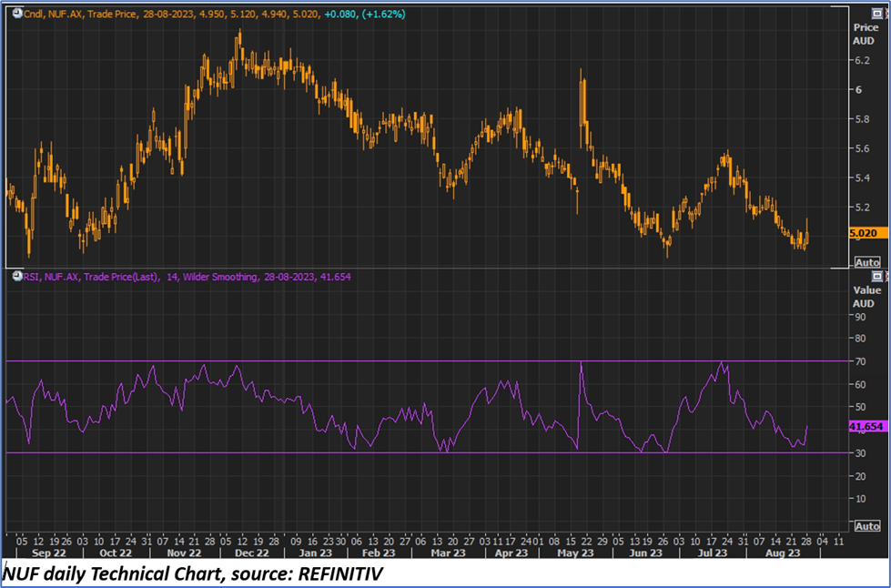
Task: Click the Value axis header on RSI panel
Action: [866, 296]
